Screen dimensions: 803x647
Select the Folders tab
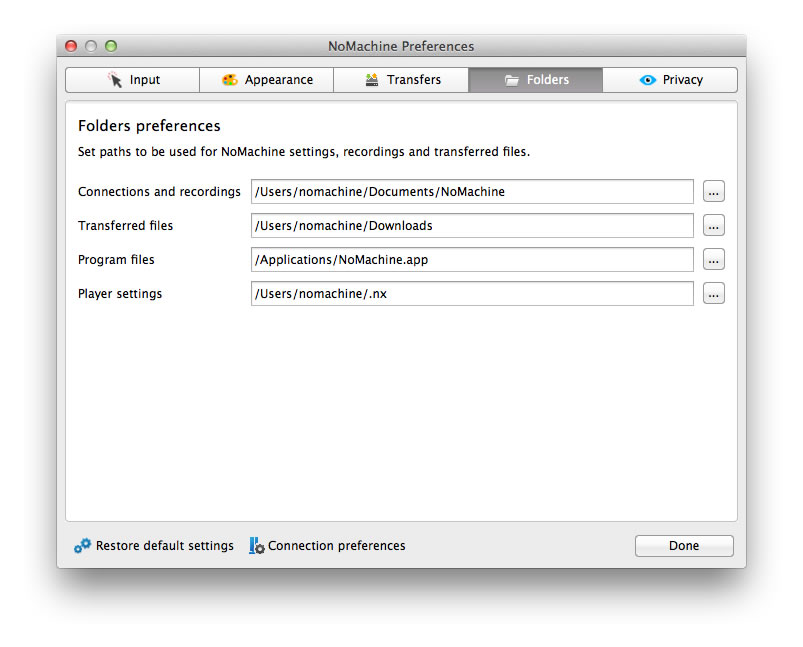pyautogui.click(x=536, y=80)
